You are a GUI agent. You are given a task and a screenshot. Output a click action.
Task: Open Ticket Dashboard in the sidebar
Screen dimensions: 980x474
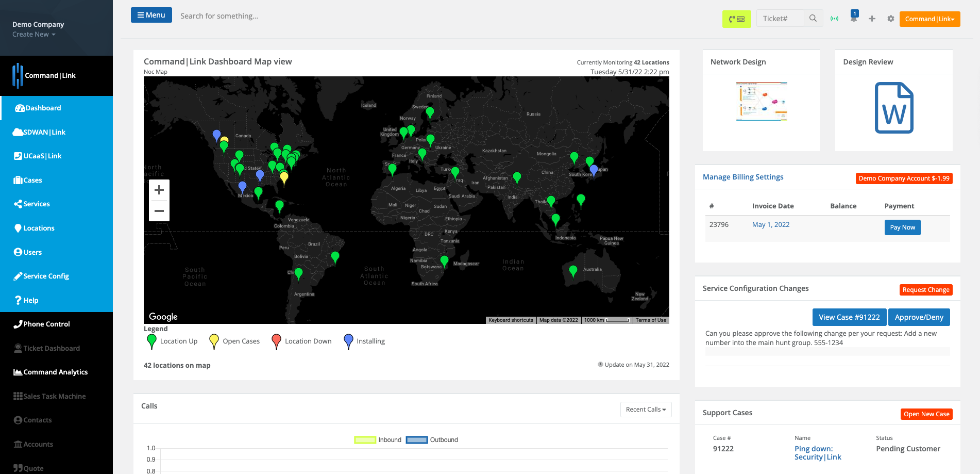(57, 348)
